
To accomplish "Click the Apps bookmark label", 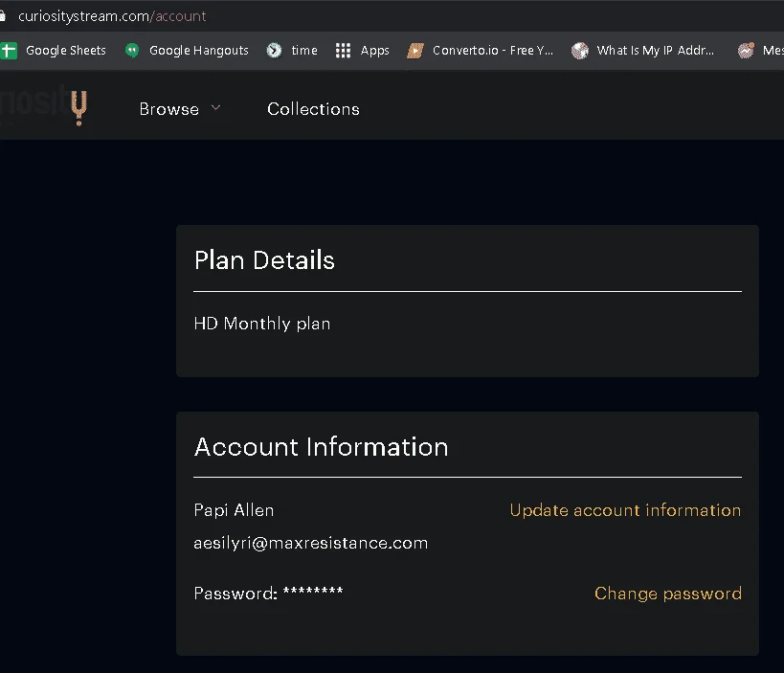I will [x=375, y=51].
